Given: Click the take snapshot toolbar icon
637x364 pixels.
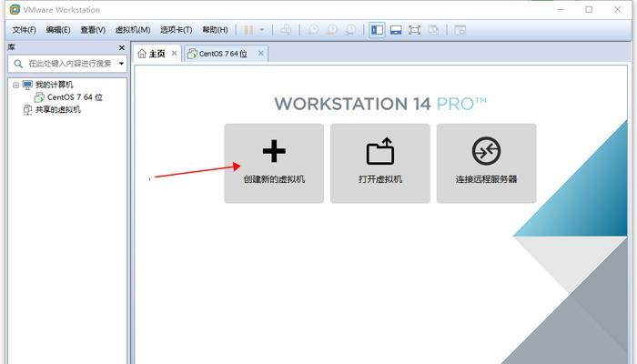Looking at the screenshot, I should 313,30.
